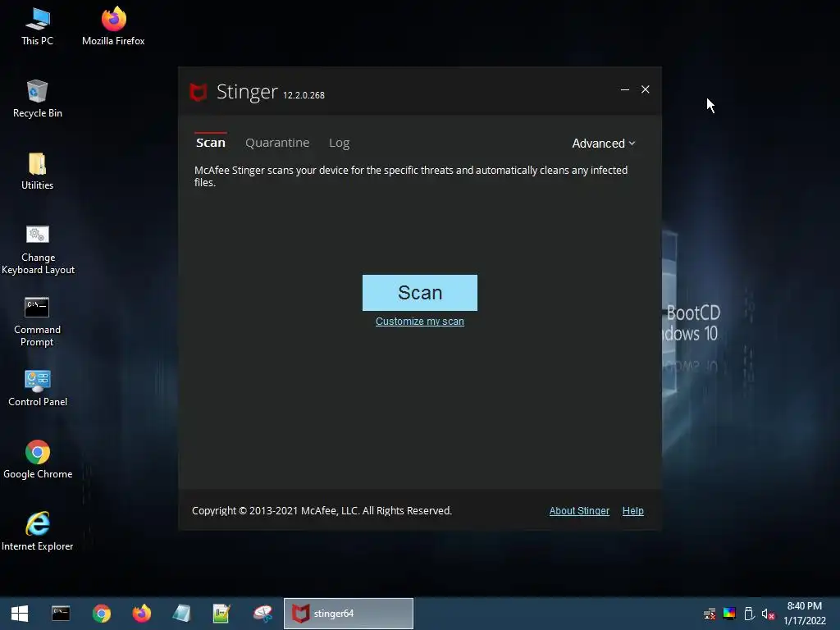Viewport: 840px width, 630px height.
Task: Launch Command Prompt from the taskbar
Action: (61, 614)
